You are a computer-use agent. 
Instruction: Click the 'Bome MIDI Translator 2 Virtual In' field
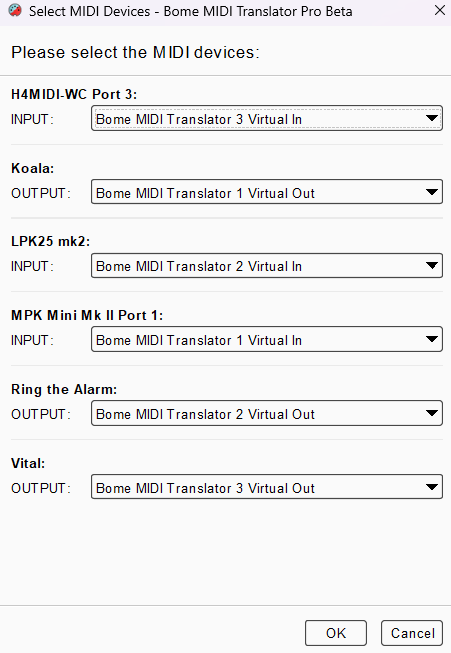point(267,265)
